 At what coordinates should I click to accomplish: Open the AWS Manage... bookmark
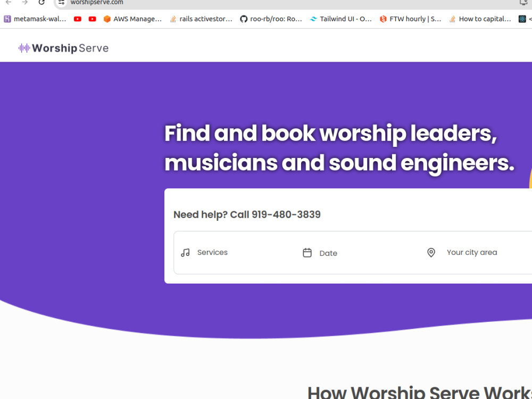pos(132,19)
